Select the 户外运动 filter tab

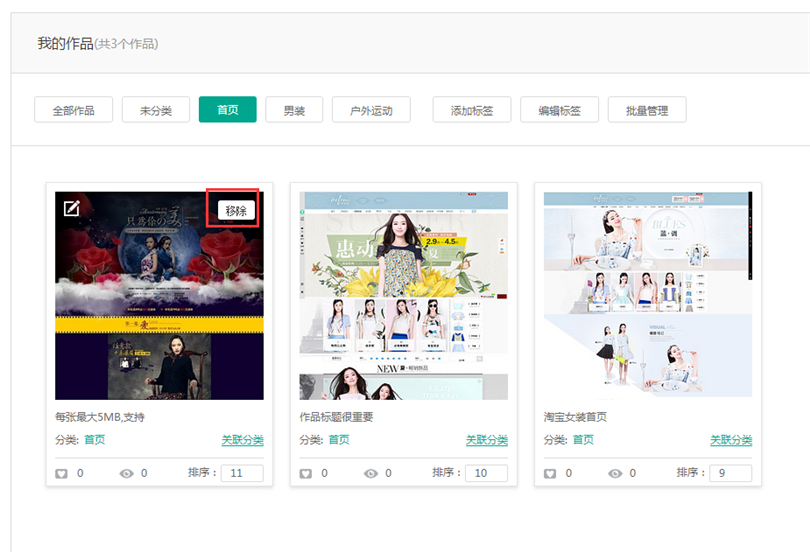click(x=371, y=110)
